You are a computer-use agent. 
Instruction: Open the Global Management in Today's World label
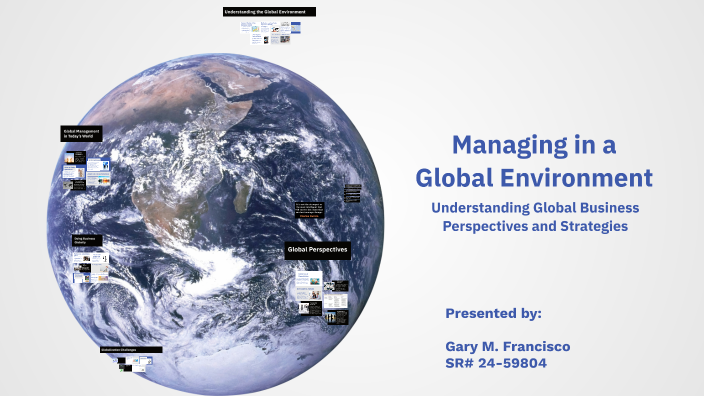[81, 134]
